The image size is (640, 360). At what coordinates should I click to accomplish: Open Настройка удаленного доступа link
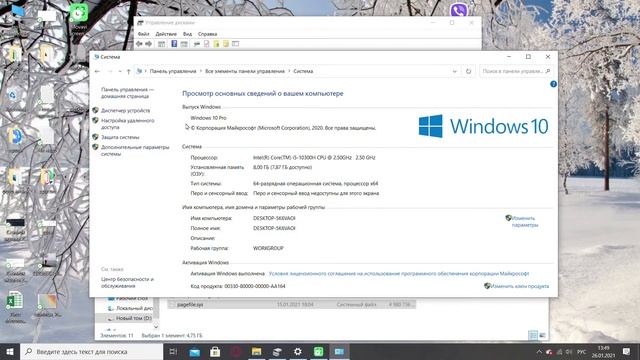click(x=127, y=124)
